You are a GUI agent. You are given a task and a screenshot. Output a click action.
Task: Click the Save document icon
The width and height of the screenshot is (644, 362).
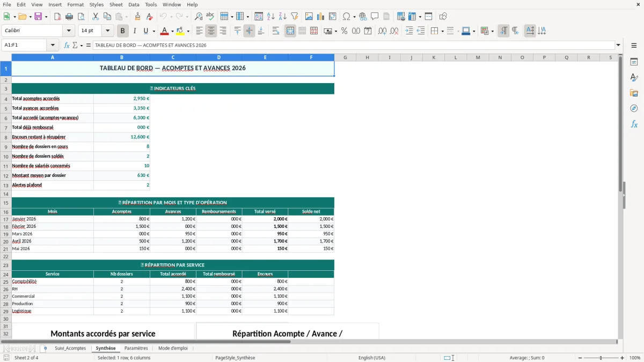click(38, 17)
